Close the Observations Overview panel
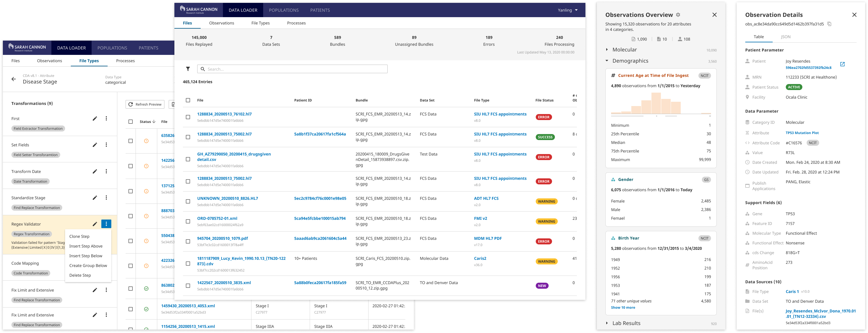 coord(714,15)
